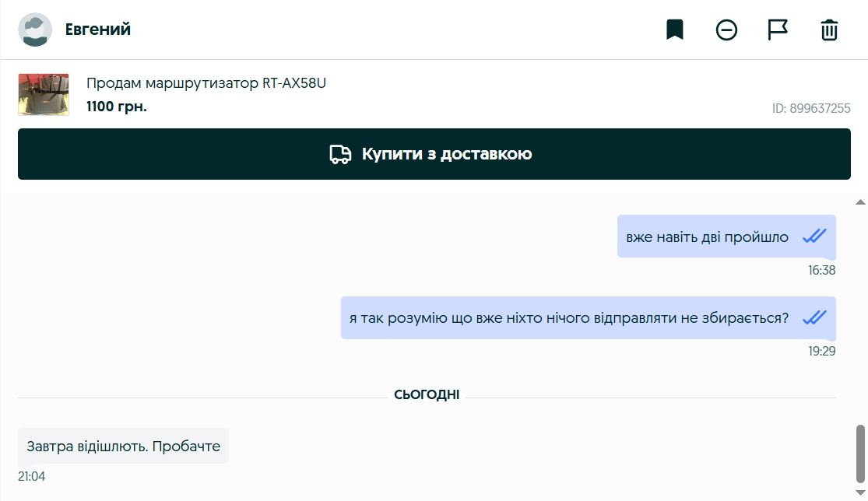Click read receipt checkmarks on 16:38 message
Screen dimensions: 868x501
[x=814, y=236]
